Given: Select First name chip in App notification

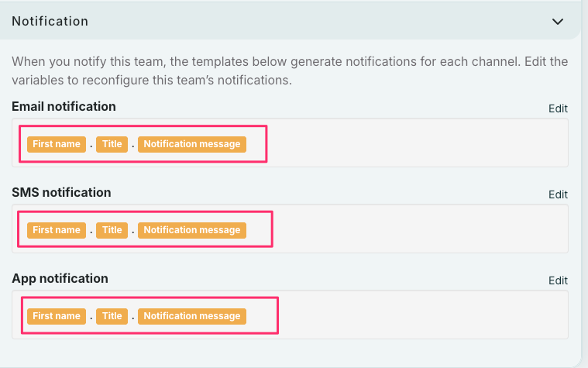Looking at the screenshot, I should tap(57, 316).
